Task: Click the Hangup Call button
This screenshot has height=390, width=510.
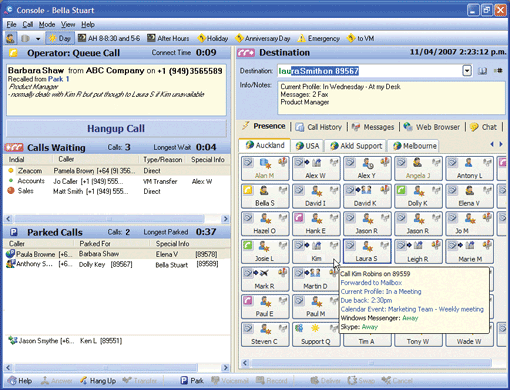Action: (116, 128)
